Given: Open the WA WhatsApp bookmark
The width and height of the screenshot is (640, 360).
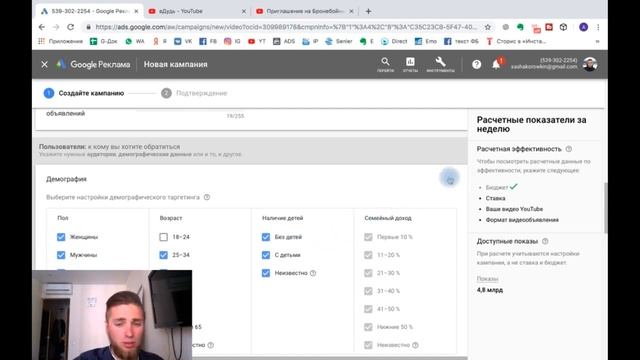Looking at the screenshot, I should pyautogui.click(x=135, y=41).
